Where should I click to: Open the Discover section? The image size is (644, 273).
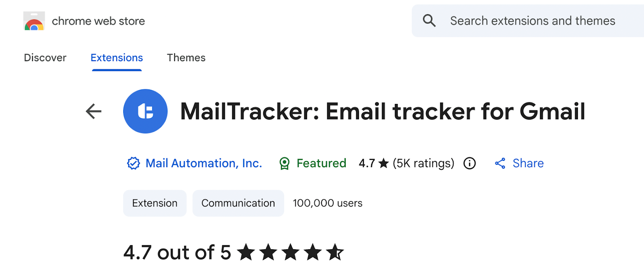[x=45, y=58]
